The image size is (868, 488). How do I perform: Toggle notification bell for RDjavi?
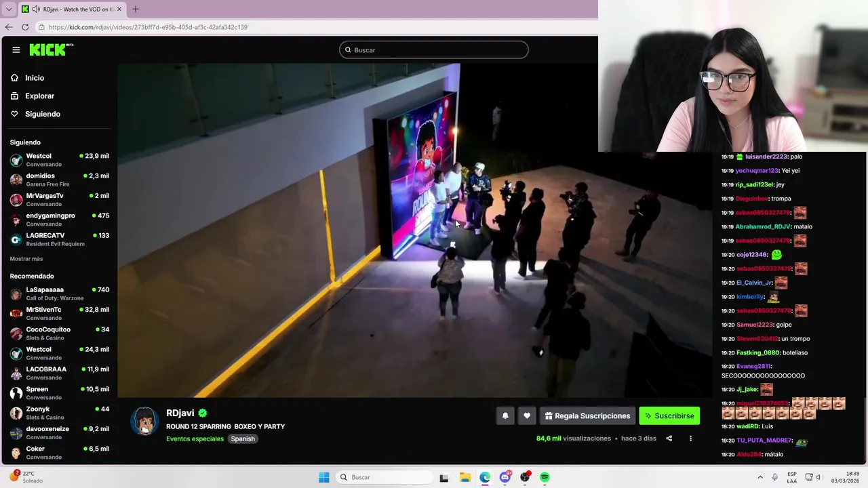pos(505,416)
